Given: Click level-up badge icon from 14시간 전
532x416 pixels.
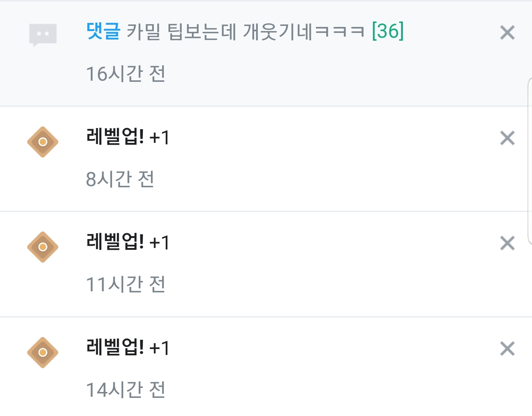Looking at the screenshot, I should click(43, 352).
